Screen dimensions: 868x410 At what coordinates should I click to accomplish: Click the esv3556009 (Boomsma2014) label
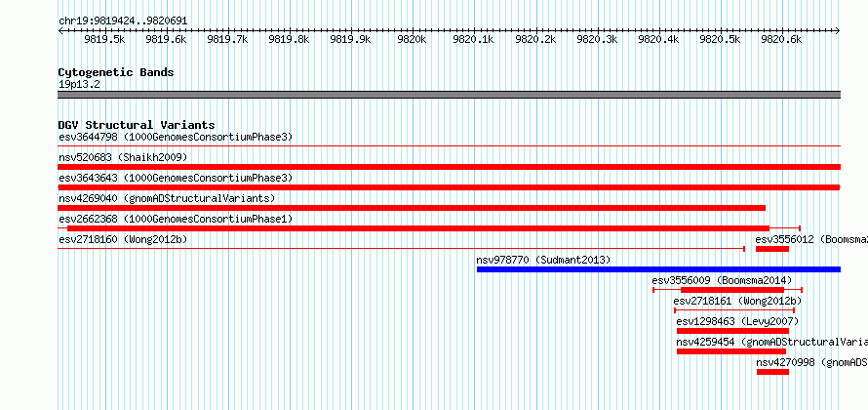(722, 280)
